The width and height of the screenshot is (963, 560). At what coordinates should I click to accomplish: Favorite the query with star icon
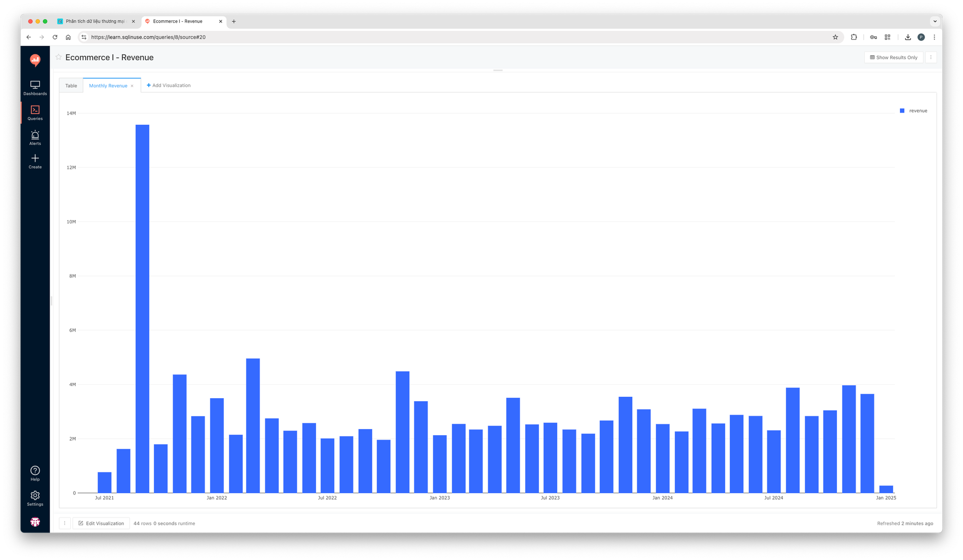coord(59,57)
